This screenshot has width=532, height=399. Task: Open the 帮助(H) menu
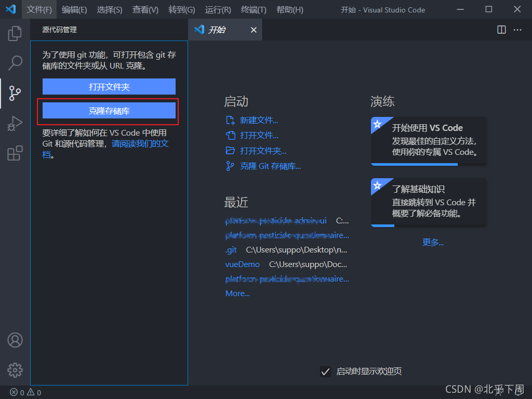(x=290, y=9)
